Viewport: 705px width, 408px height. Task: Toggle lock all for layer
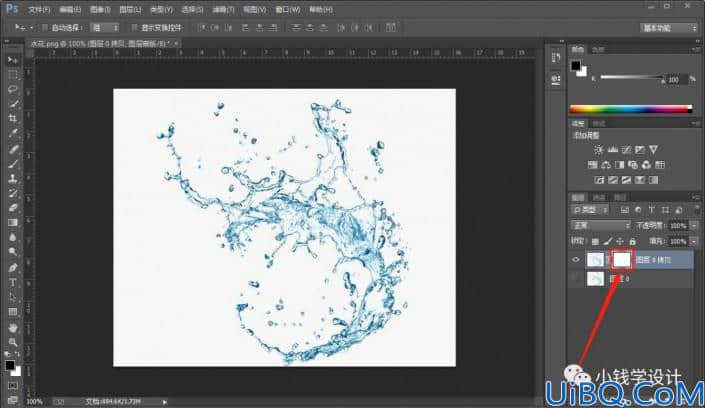pyautogui.click(x=633, y=242)
